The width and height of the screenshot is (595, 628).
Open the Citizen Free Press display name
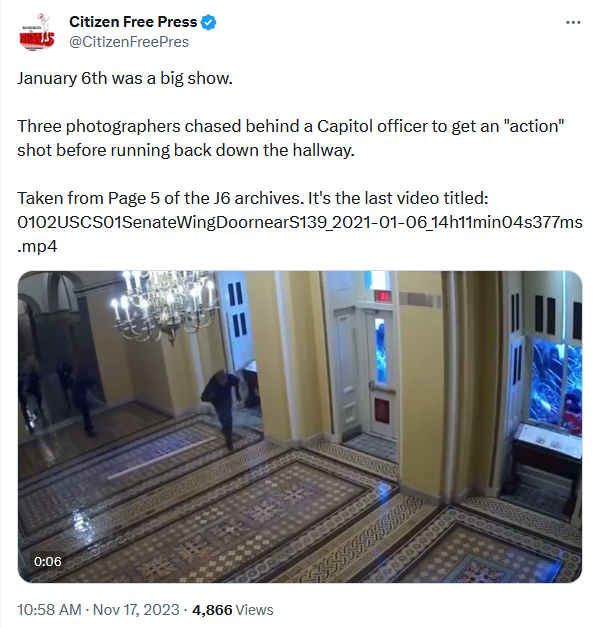(x=133, y=22)
